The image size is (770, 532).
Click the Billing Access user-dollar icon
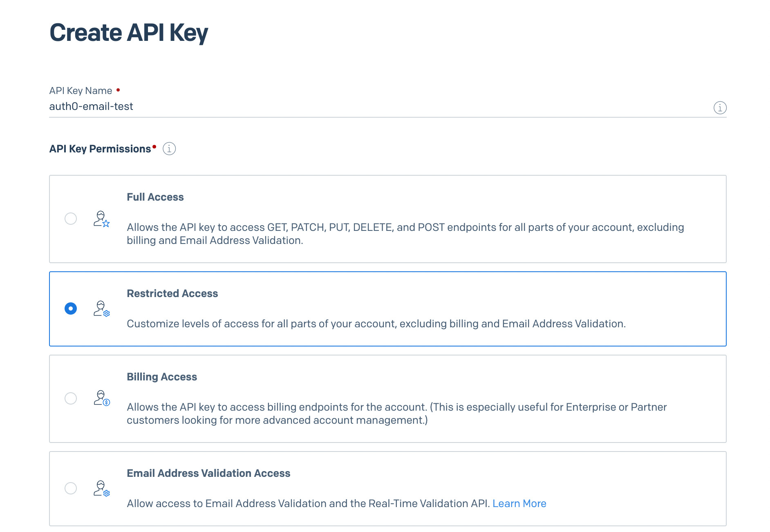tap(101, 399)
